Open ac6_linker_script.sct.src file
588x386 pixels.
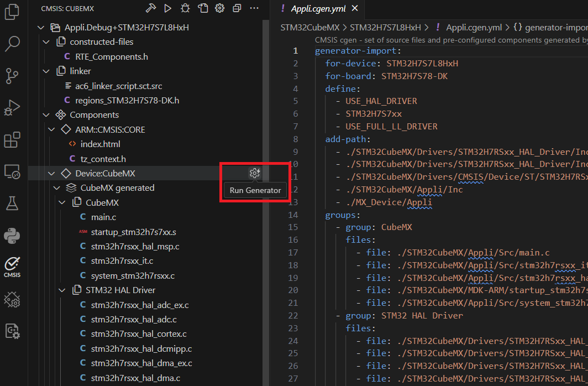(x=118, y=86)
